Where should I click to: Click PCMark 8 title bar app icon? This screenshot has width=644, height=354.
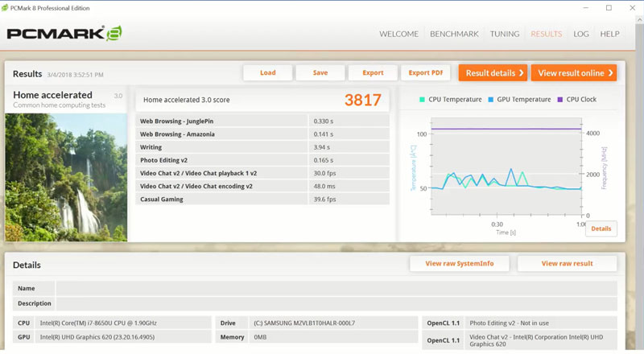5,8
